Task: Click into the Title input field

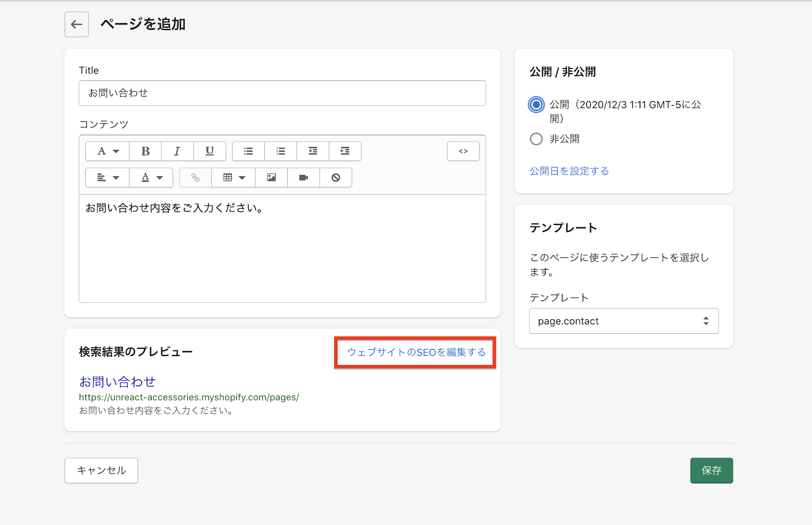Action: 282,93
